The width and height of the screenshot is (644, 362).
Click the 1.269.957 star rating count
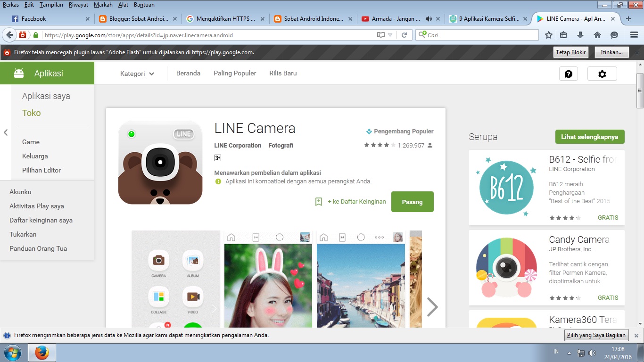(x=411, y=146)
